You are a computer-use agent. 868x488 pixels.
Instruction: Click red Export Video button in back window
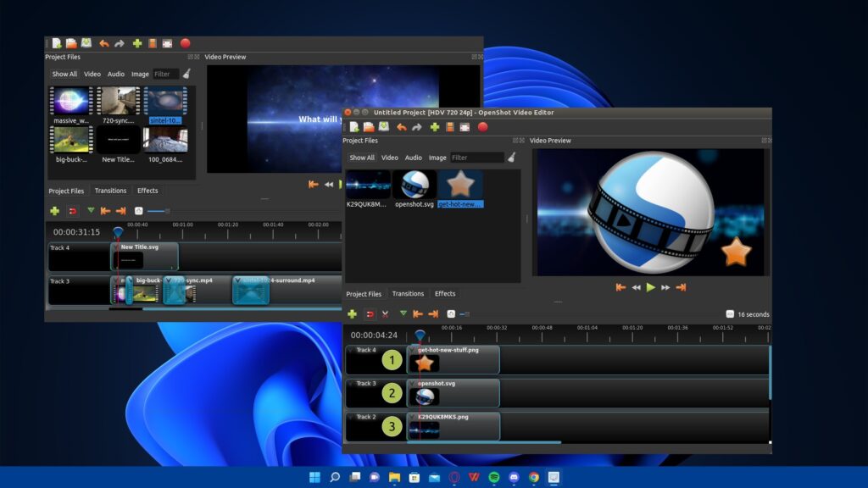[186, 43]
